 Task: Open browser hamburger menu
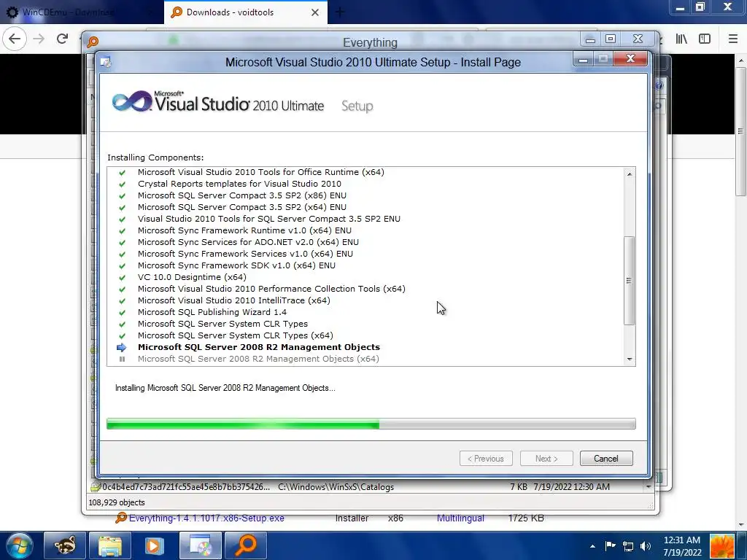coord(733,39)
